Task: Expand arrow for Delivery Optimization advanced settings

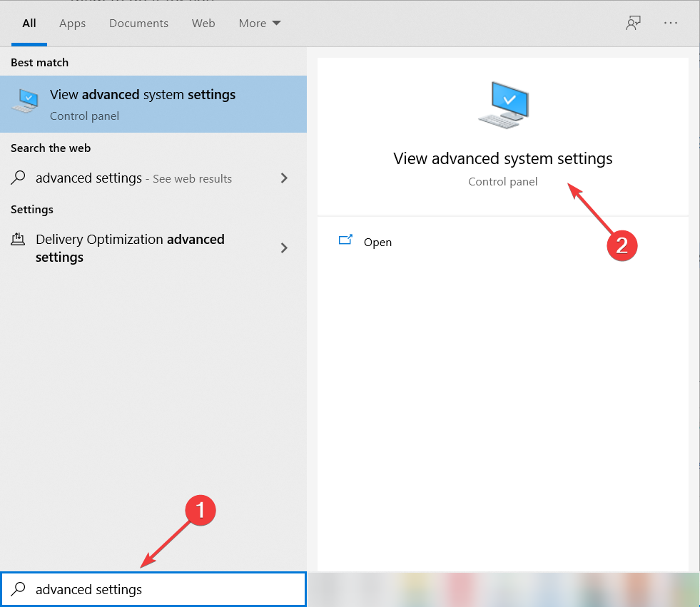Action: [x=284, y=248]
